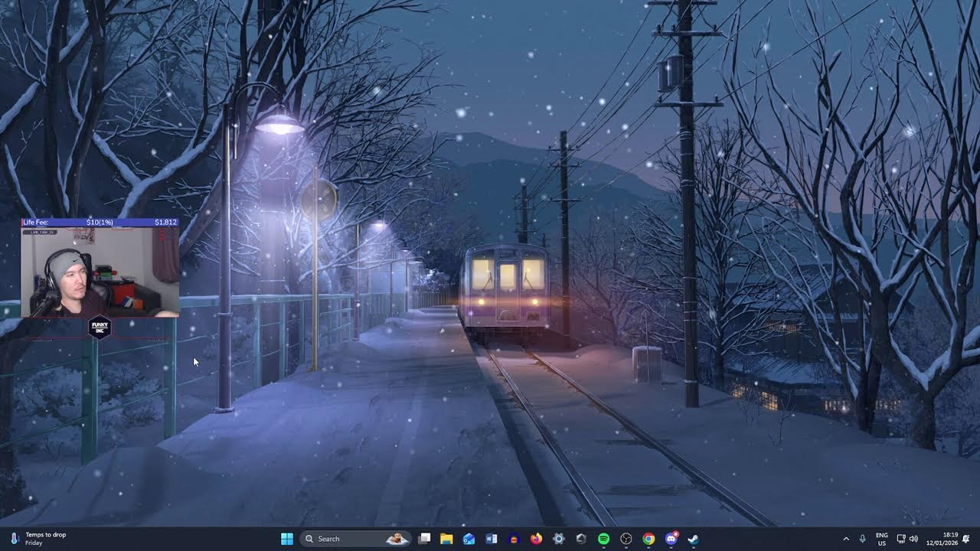Click the webcam overlay video
980x551 pixels.
pyautogui.click(x=100, y=272)
